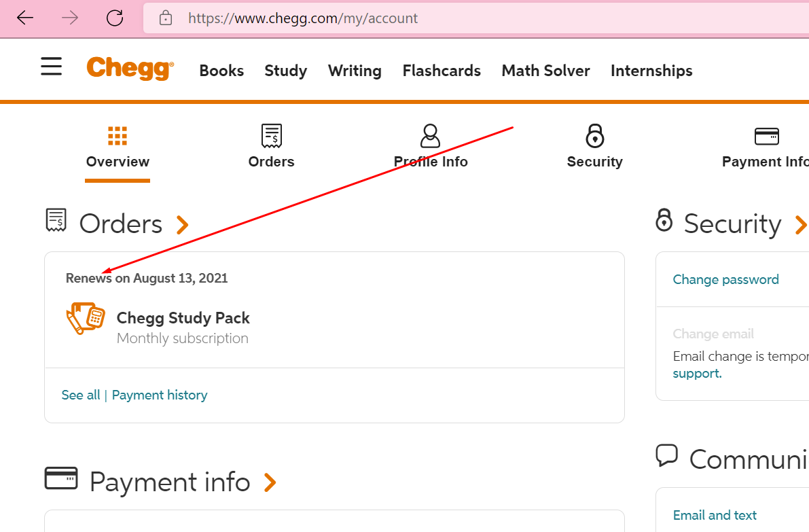Click the support link under Change email

click(697, 374)
